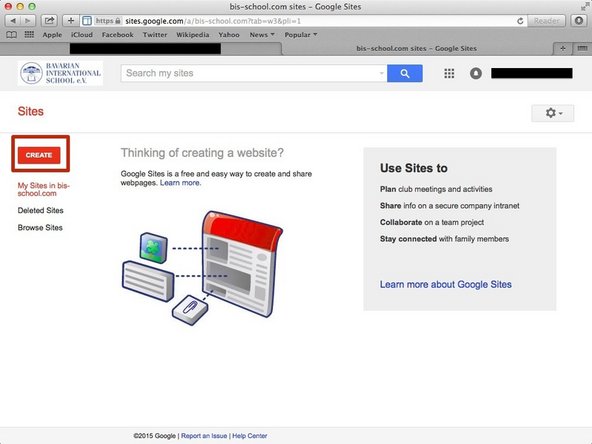The width and height of the screenshot is (592, 444).
Task: Open Top Sites grid icon
Action: tap(29, 35)
